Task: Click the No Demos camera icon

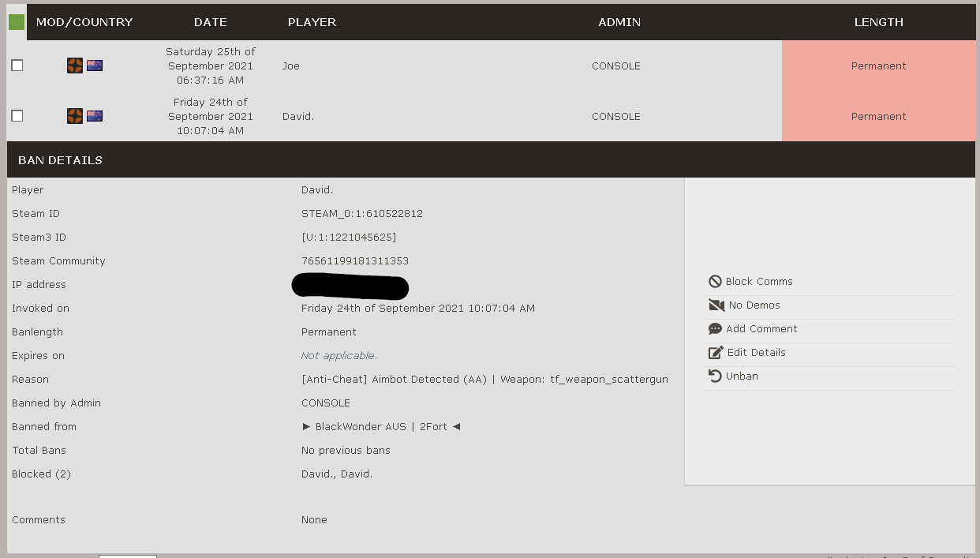Action: click(x=716, y=305)
